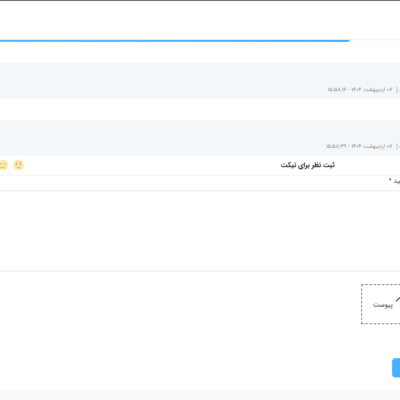Click the required field label with asterisk
Viewport: 400px width, 400px height.
[x=395, y=181]
